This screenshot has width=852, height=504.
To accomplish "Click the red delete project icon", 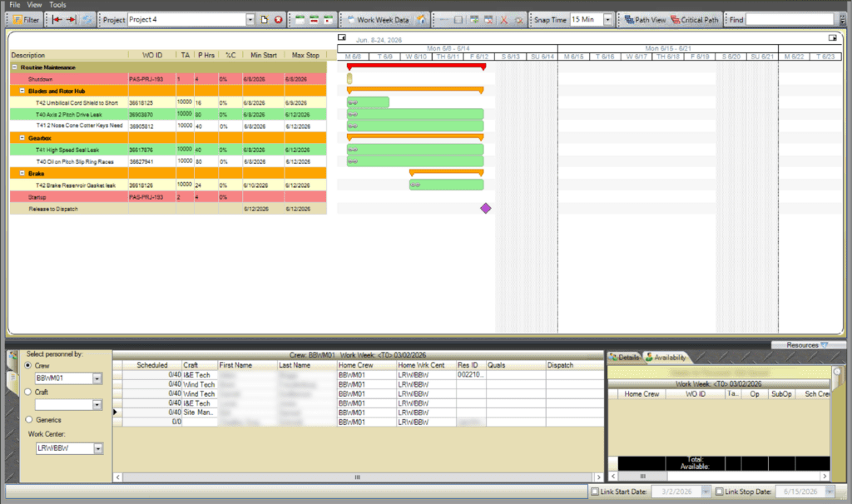I will (x=278, y=19).
